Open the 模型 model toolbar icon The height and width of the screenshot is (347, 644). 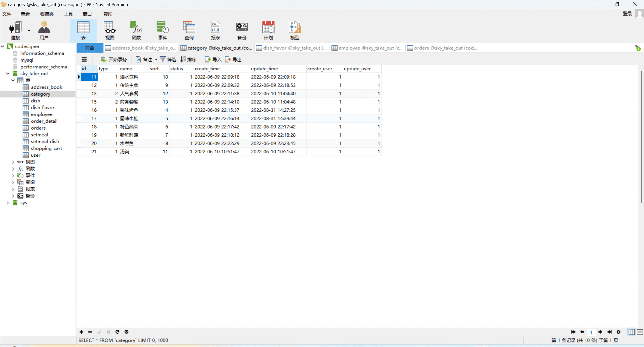pyautogui.click(x=295, y=30)
